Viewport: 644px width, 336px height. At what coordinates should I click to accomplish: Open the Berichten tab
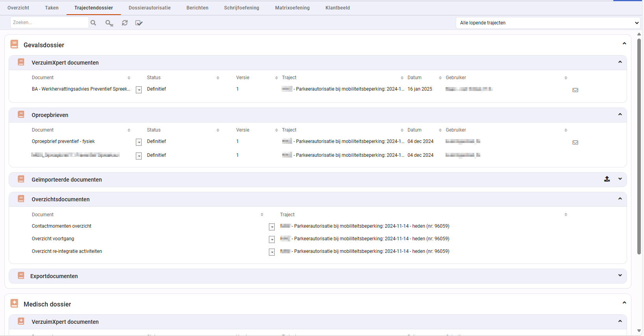197,8
